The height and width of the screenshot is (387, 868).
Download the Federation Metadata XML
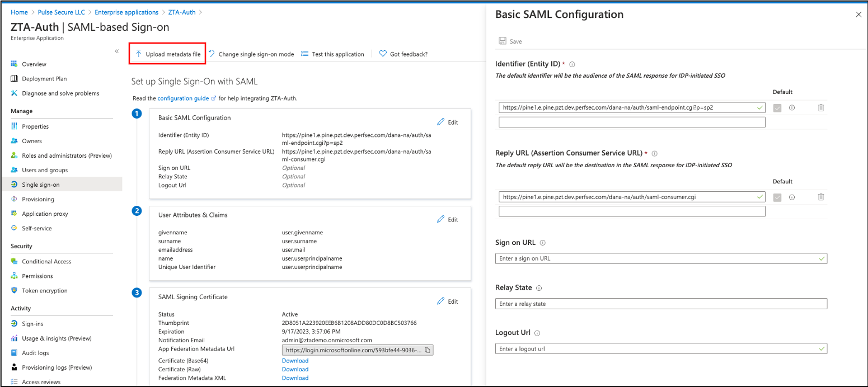click(295, 377)
